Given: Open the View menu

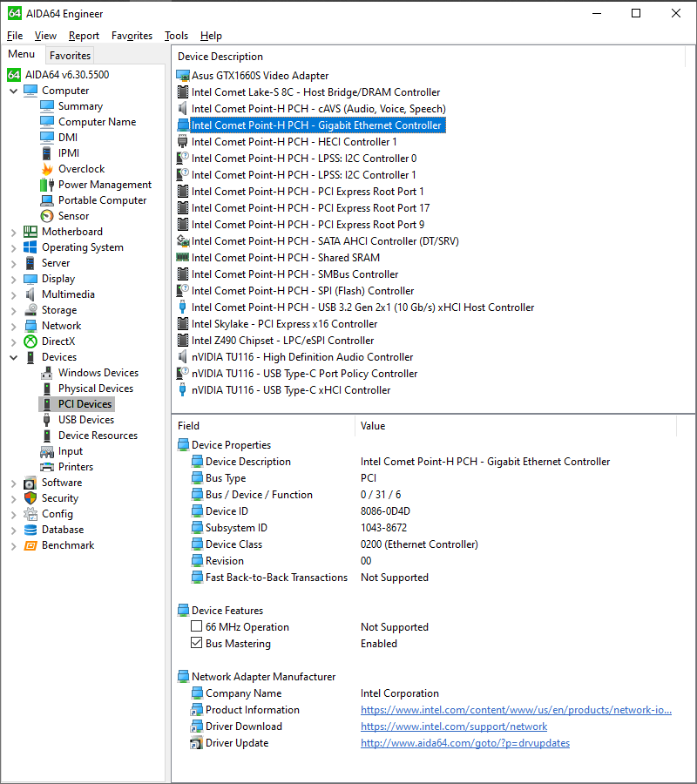Looking at the screenshot, I should [x=45, y=36].
